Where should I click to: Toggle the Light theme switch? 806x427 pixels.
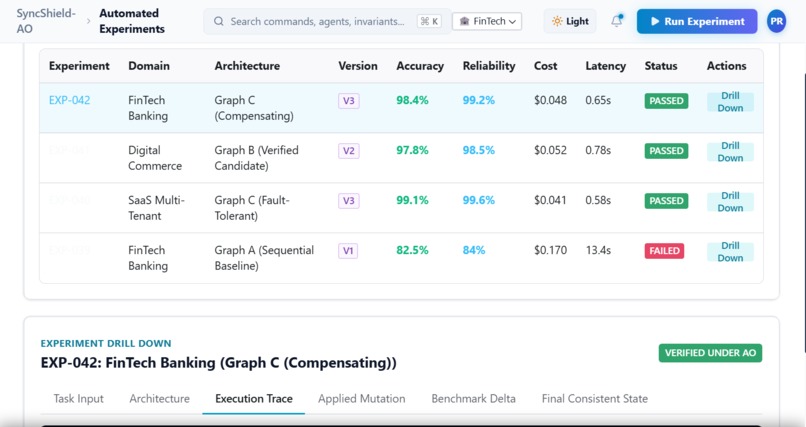570,22
